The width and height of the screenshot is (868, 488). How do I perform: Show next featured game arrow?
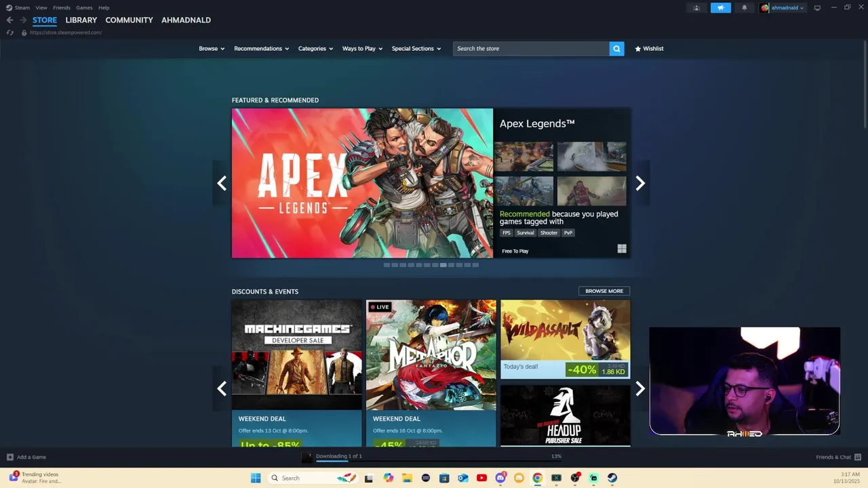[640, 183]
